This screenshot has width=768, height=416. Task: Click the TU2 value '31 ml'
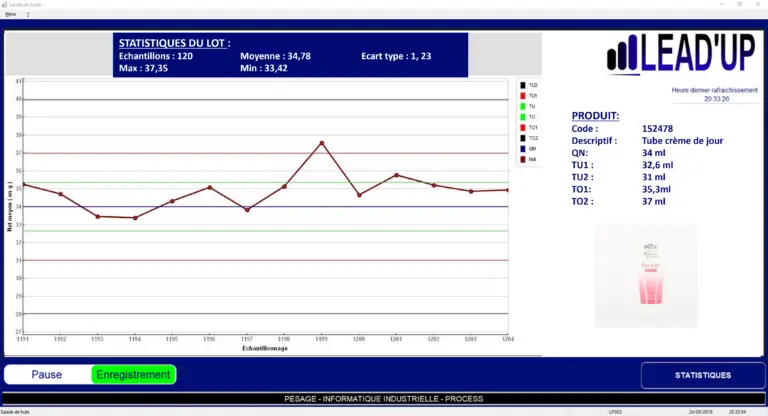(653, 177)
